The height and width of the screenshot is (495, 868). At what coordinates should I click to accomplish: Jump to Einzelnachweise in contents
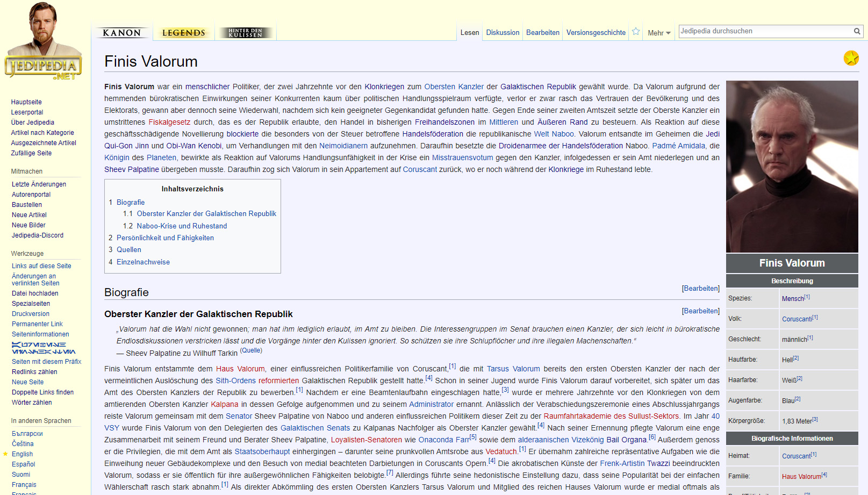[x=143, y=262]
